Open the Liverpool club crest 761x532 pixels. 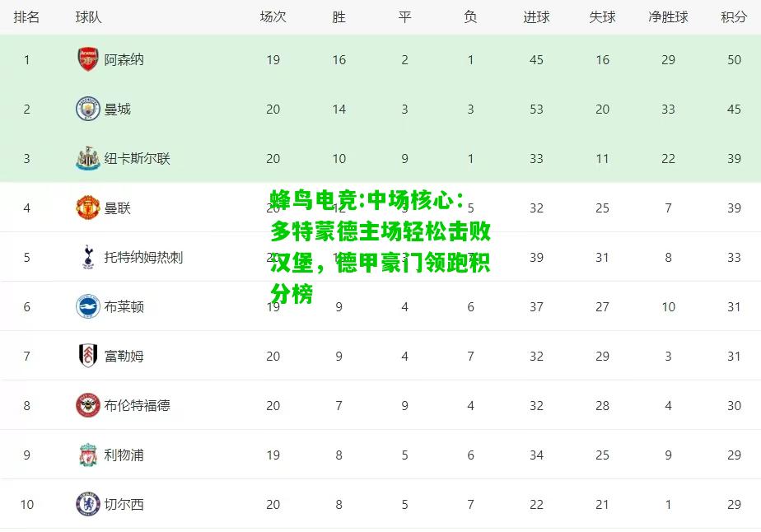pyautogui.click(x=88, y=455)
